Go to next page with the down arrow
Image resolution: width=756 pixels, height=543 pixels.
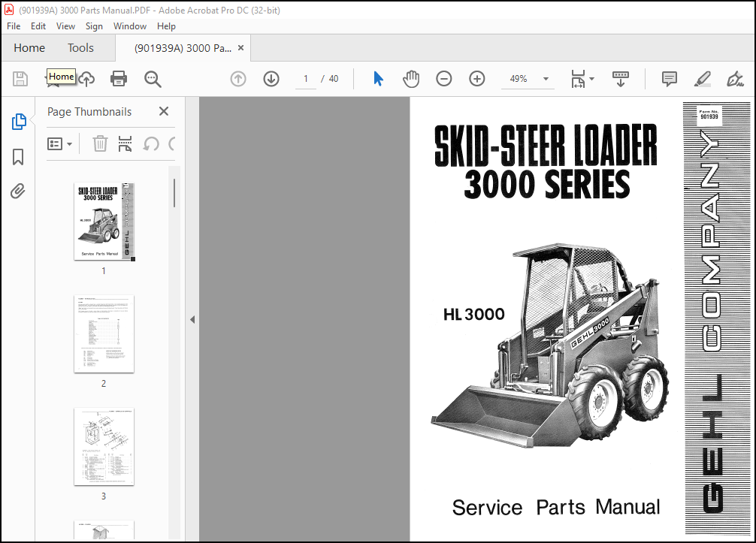pos(271,79)
